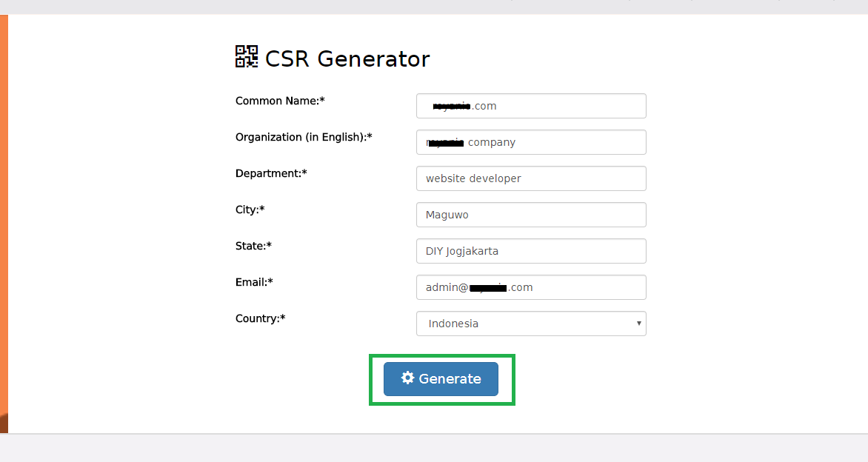
Task: Click the QR code icon beside CSR Generator
Action: point(247,57)
